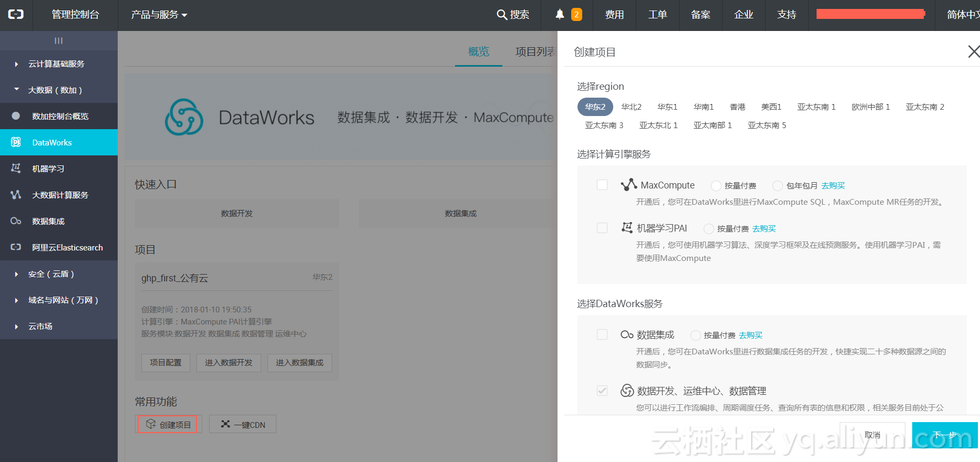Screen dimensions: 980x462
Task: Click the 数据开发、运维中心 service icon
Action: [x=627, y=391]
